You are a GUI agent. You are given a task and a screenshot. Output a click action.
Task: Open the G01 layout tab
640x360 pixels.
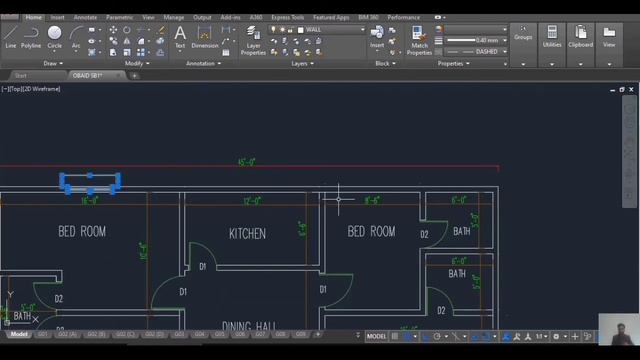point(42,334)
